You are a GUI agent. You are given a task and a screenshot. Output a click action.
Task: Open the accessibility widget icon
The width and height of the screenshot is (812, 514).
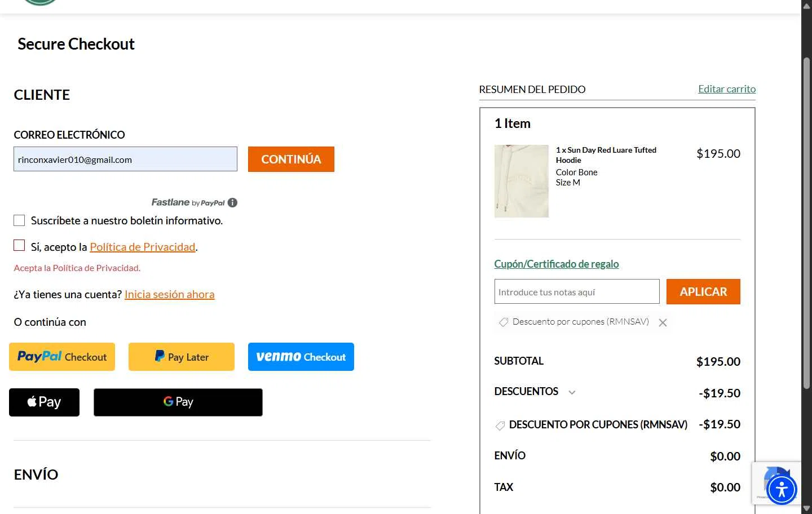coord(782,489)
